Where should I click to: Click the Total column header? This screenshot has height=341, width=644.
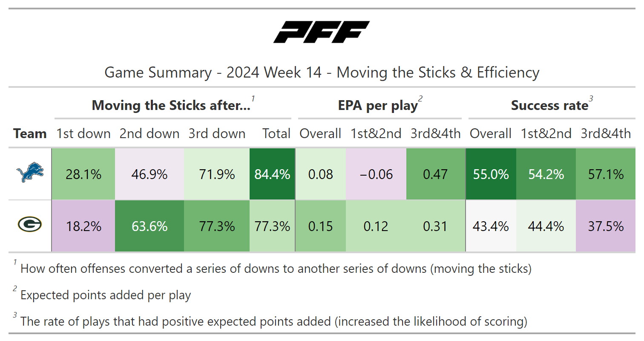(x=276, y=133)
